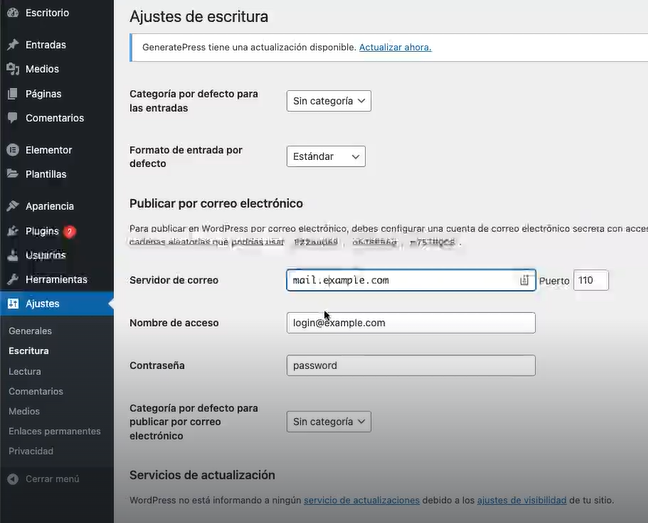Click the Escritorio dashboard icon
This screenshot has height=523, width=648.
13,13
